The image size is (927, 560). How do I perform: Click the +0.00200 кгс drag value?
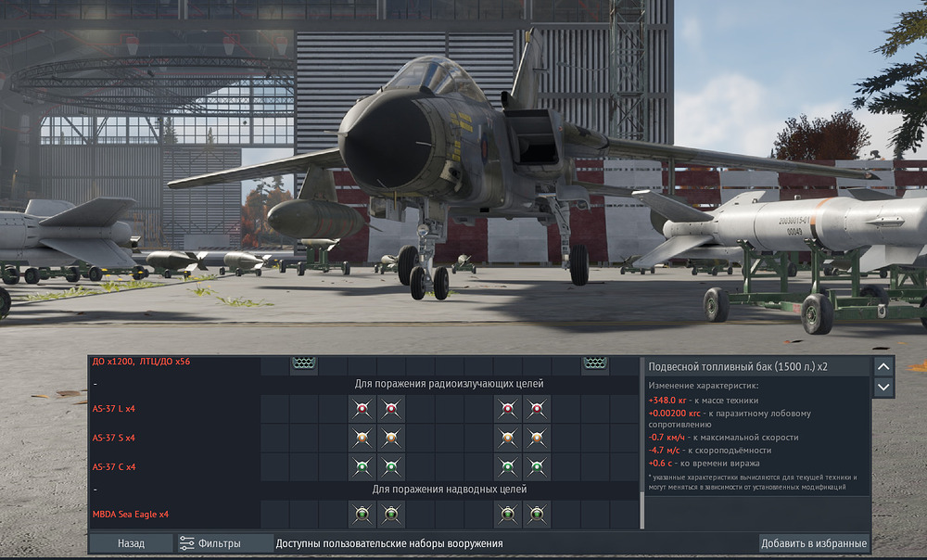(675, 414)
